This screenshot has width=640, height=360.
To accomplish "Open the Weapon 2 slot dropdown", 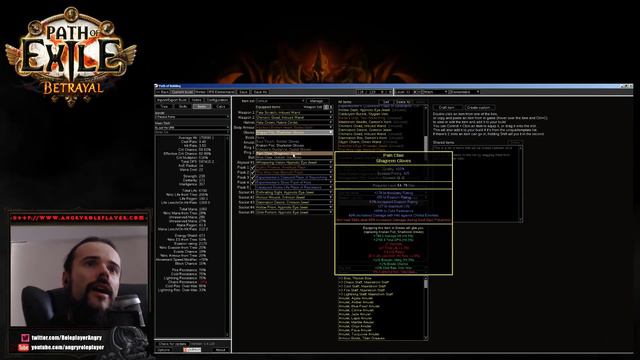I will click(294, 117).
